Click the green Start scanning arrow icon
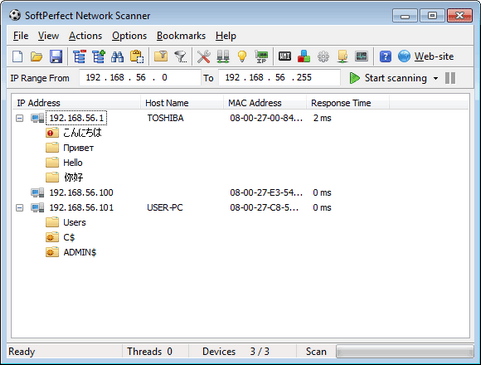This screenshot has height=365, width=481. point(355,78)
